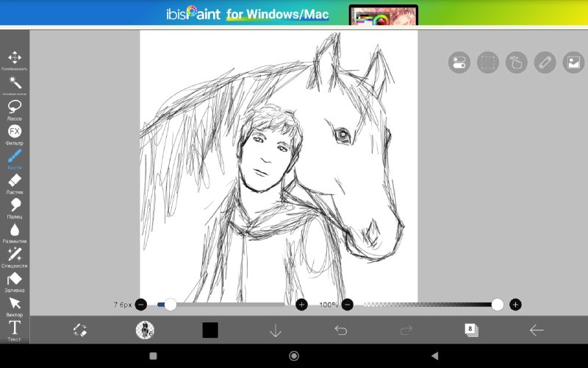Select the Transform tool
Screen dimensions: 588x368
pos(15,60)
